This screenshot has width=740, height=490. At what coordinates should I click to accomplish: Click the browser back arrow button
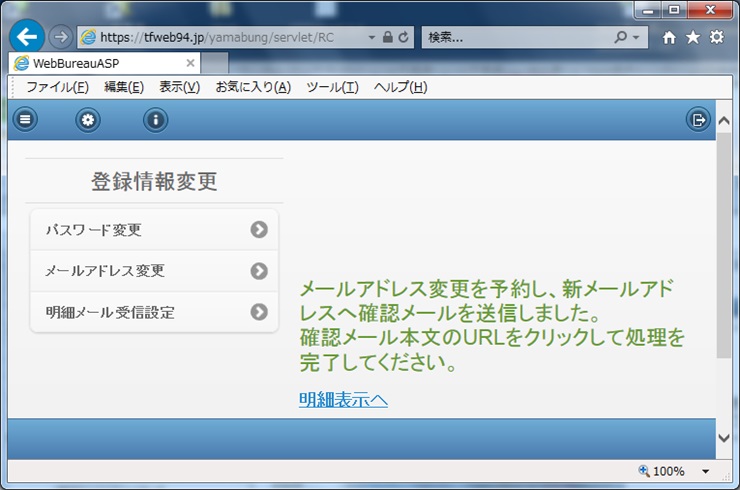[x=27, y=36]
